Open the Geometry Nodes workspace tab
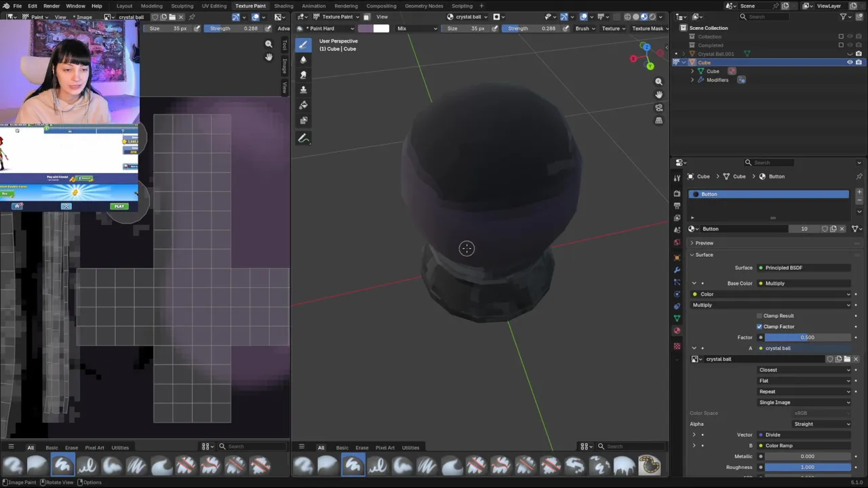Screen dimensions: 868x488 (x=424, y=6)
